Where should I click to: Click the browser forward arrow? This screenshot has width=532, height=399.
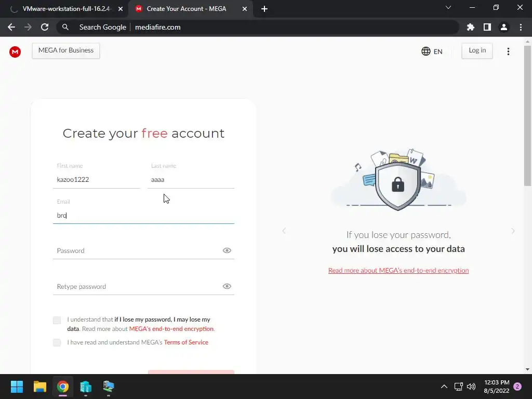28,27
